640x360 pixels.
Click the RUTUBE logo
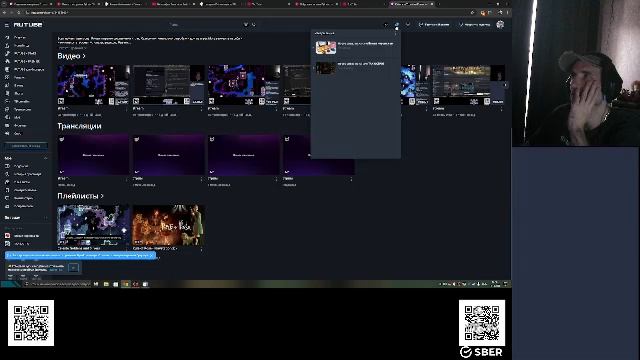[28, 25]
